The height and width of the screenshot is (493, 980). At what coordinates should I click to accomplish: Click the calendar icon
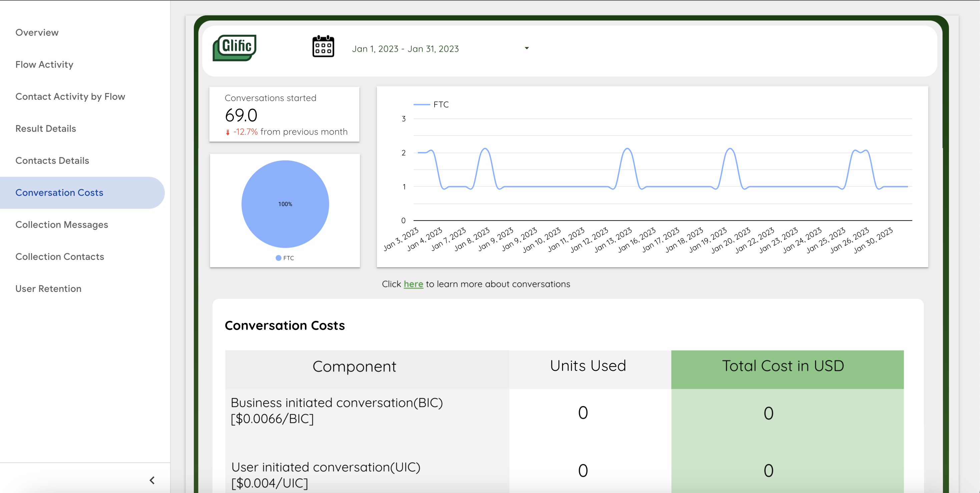pyautogui.click(x=323, y=47)
